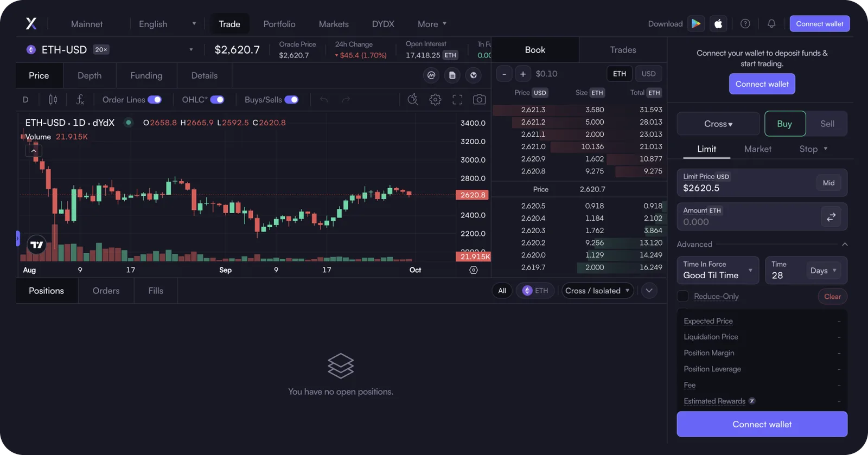Open Apple App Store download icon
The image size is (868, 455).
(x=718, y=23)
